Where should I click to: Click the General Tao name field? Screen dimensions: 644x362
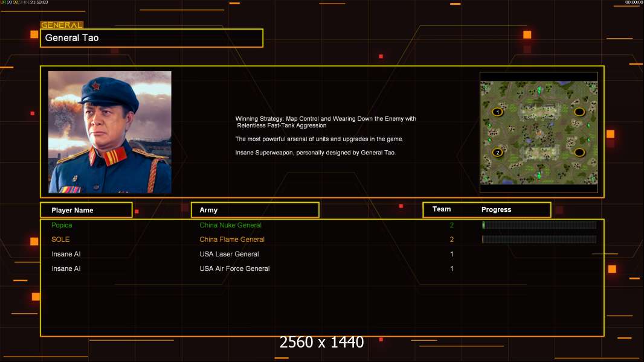[152, 38]
